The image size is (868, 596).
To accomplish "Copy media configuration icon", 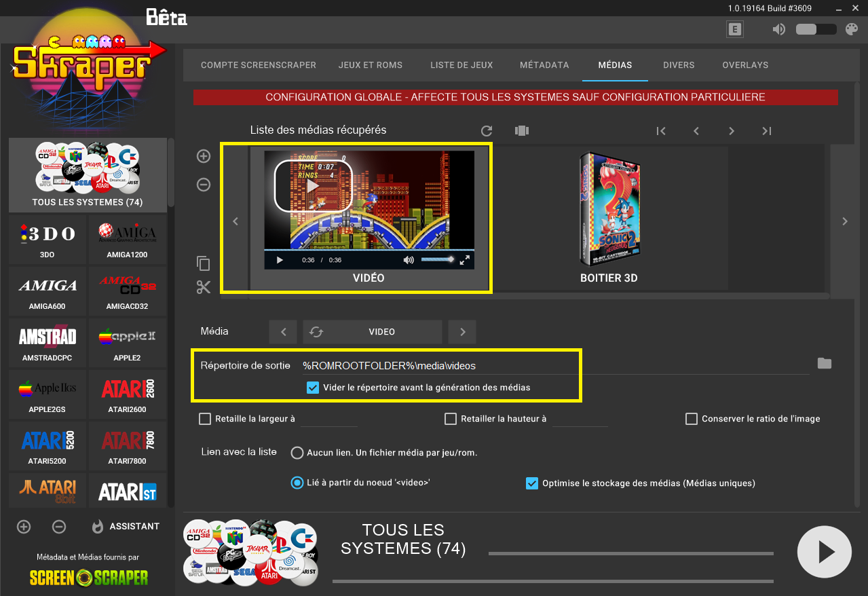I will pyautogui.click(x=204, y=263).
